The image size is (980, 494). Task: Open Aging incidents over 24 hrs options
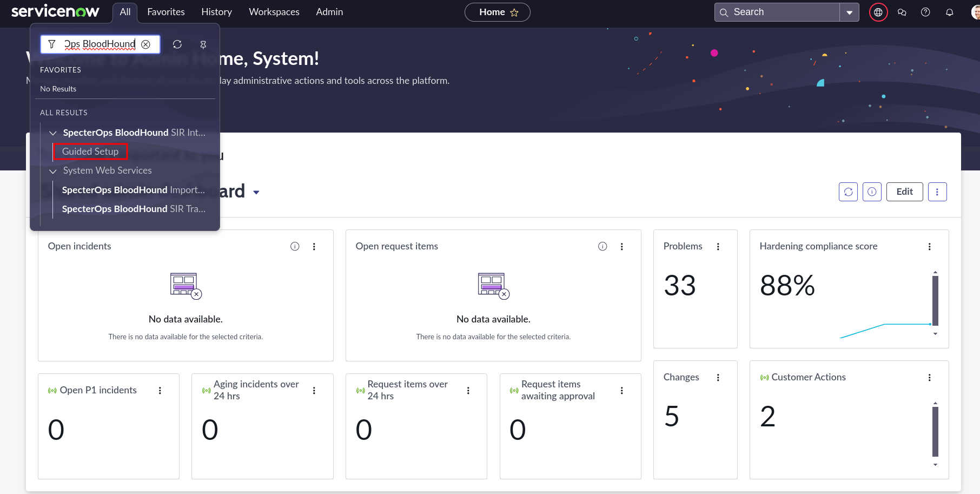coord(314,391)
